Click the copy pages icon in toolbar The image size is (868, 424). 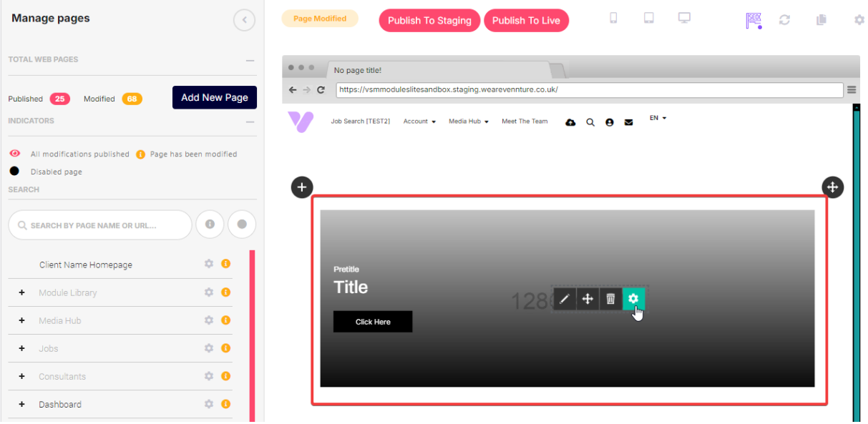821,20
